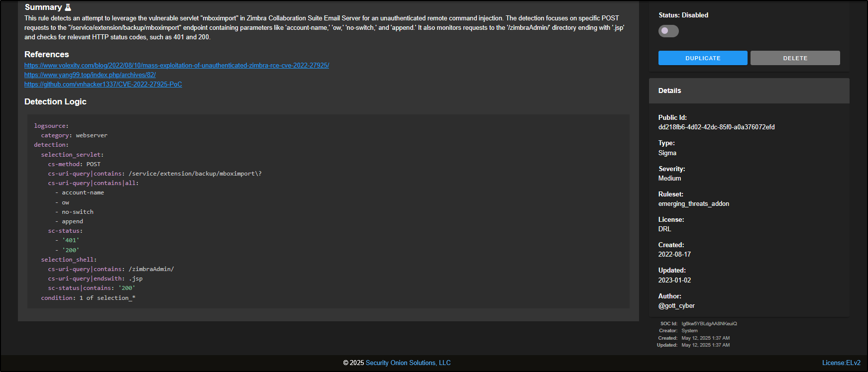
Task: Enable the rule with the Status toggle
Action: click(x=668, y=31)
